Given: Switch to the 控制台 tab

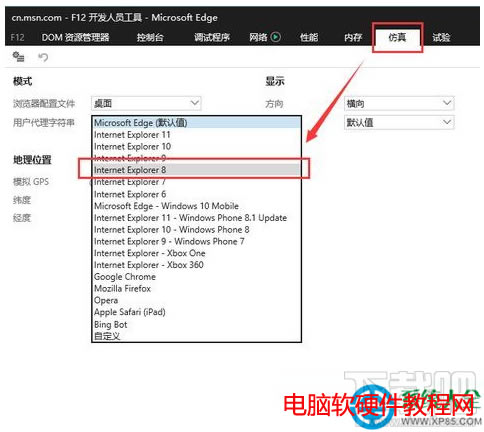Looking at the screenshot, I should 150,37.
